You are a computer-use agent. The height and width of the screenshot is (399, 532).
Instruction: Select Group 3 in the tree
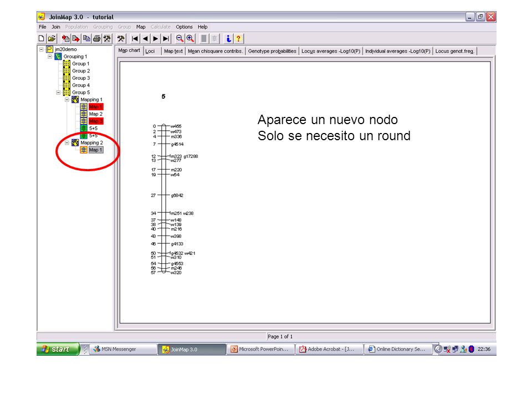coord(81,78)
